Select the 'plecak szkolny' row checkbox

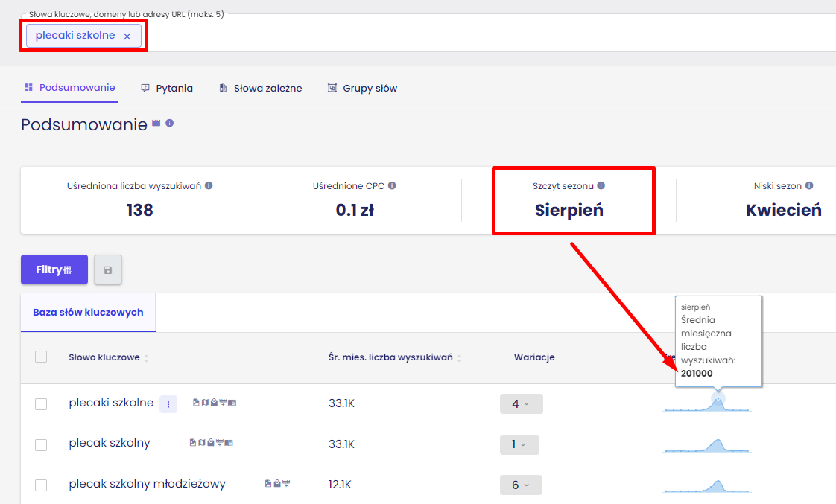click(x=41, y=444)
